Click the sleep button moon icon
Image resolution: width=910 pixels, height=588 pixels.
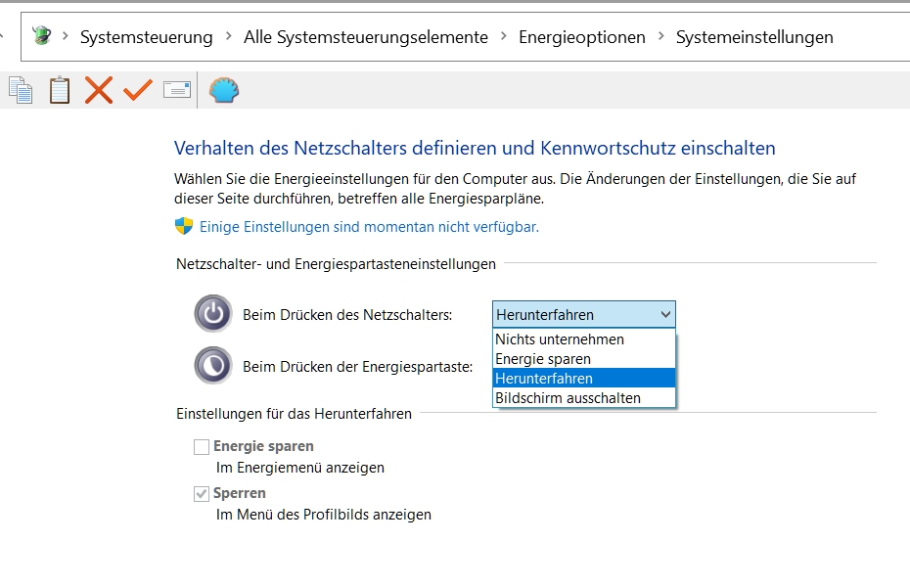(x=213, y=366)
